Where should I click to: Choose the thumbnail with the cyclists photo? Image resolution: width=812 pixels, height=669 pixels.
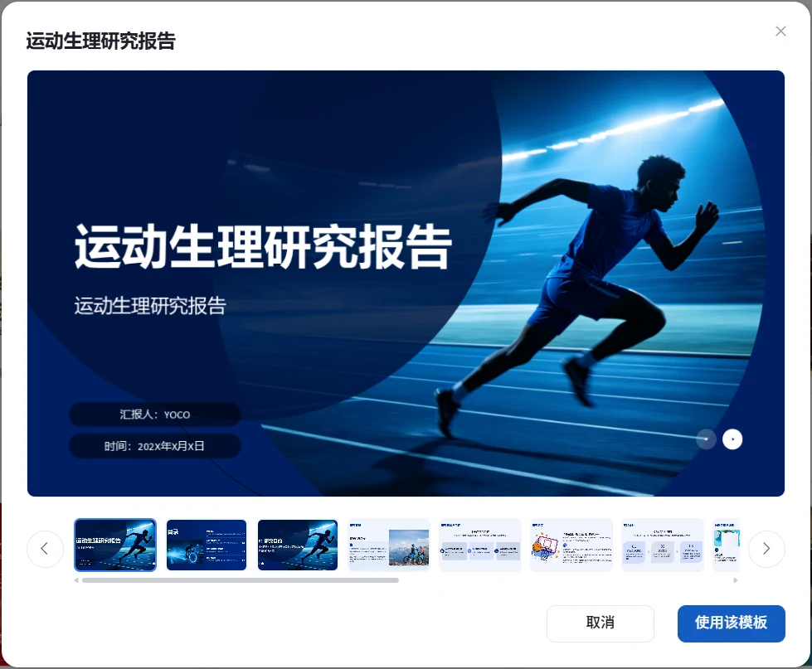coord(389,545)
